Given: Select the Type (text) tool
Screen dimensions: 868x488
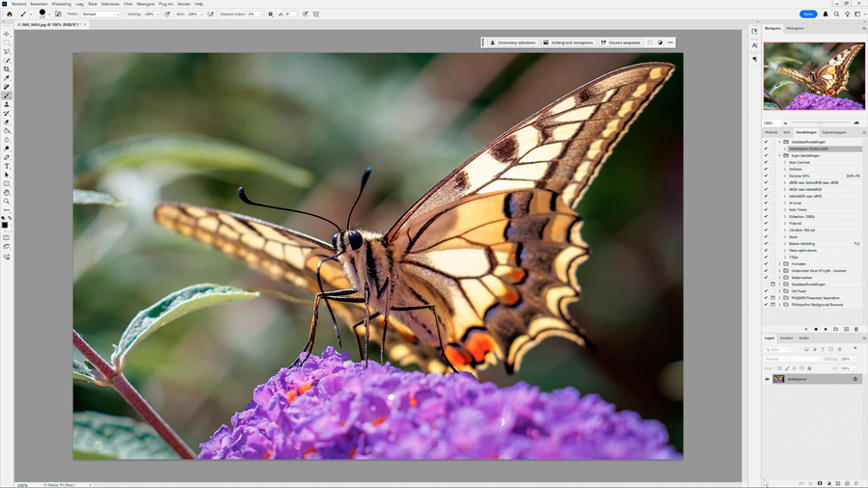Looking at the screenshot, I should tap(7, 166).
